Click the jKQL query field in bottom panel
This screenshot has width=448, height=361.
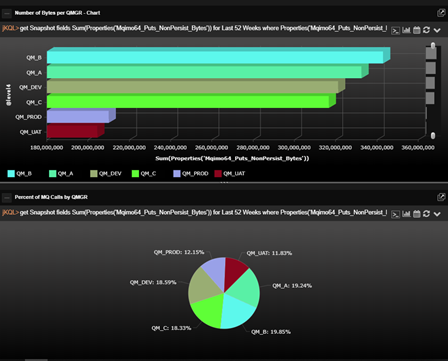tap(203, 212)
